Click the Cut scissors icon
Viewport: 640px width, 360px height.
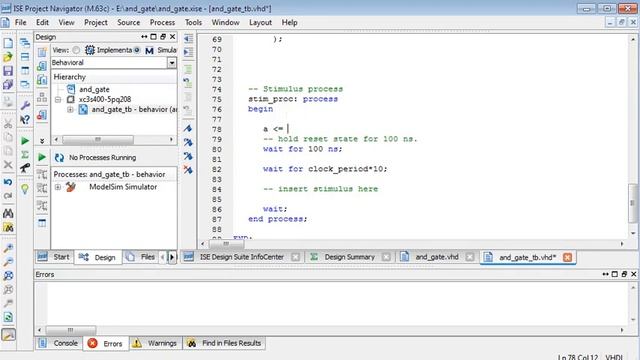8,124
